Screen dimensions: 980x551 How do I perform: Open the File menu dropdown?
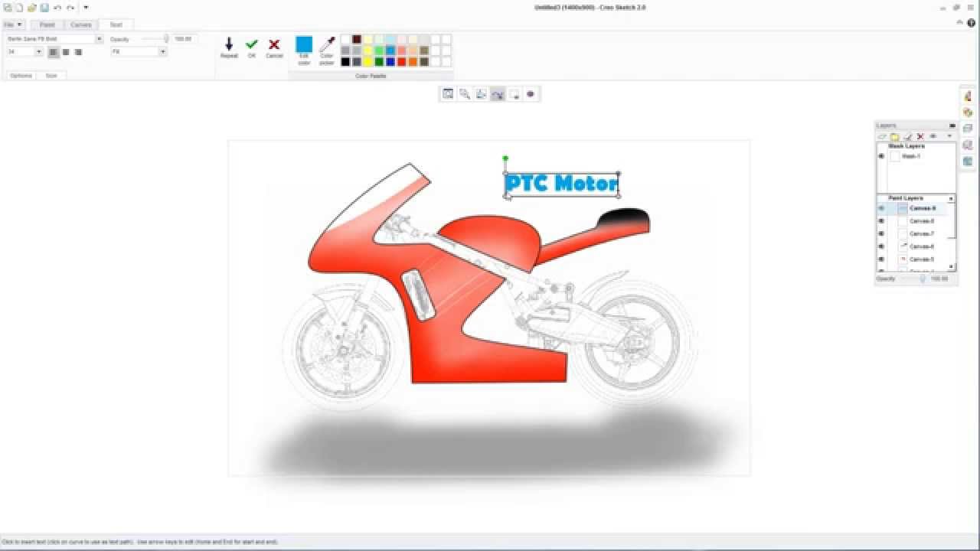click(x=11, y=24)
